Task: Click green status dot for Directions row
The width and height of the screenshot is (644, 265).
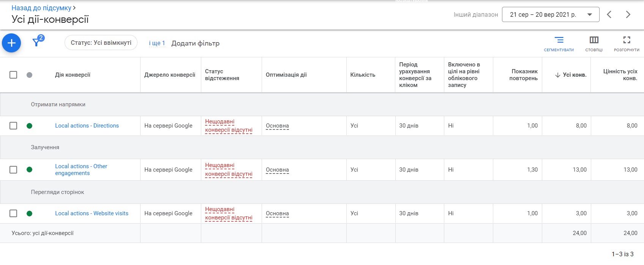Action: point(29,126)
